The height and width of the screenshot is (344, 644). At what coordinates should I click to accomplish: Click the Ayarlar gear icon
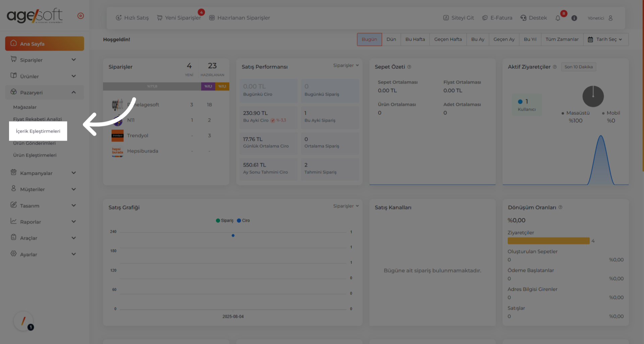[13, 254]
